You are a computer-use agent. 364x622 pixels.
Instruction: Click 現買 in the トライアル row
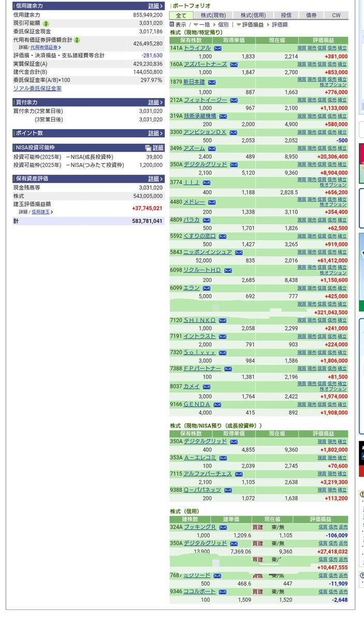point(302,48)
